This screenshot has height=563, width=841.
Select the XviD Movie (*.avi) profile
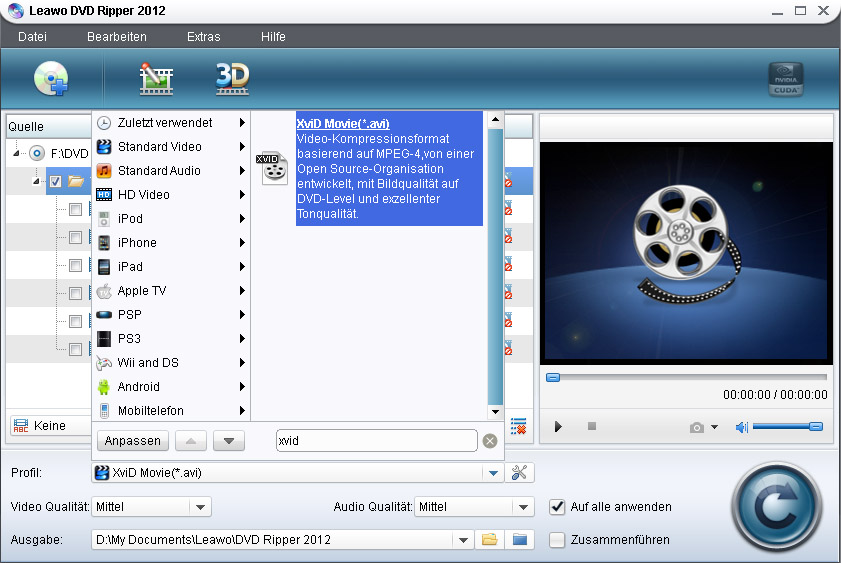(343, 123)
